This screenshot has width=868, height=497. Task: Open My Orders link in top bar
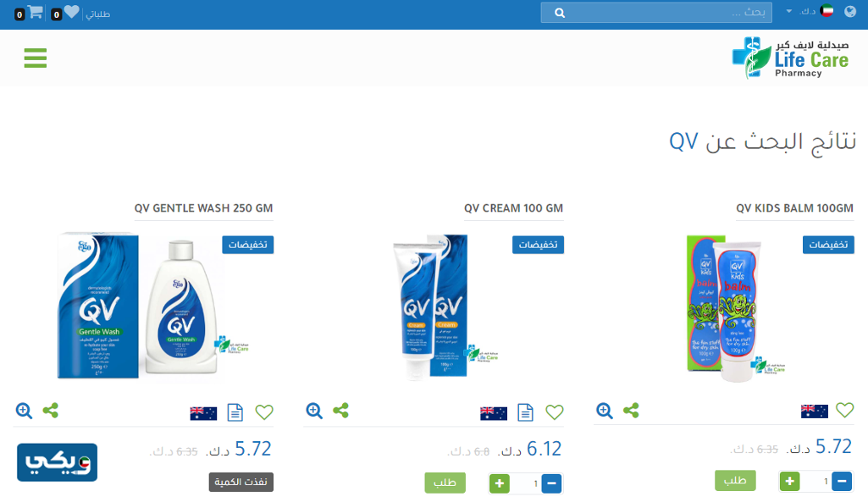pos(97,14)
